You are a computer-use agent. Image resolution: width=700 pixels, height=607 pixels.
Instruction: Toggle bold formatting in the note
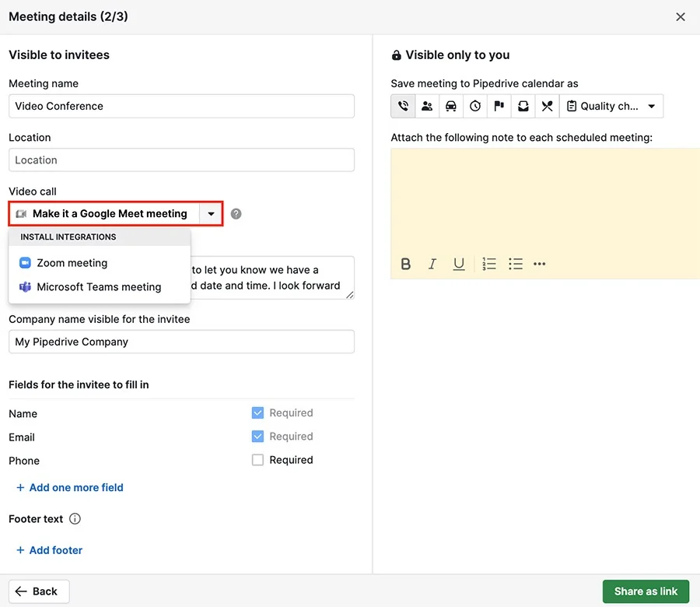click(x=406, y=264)
